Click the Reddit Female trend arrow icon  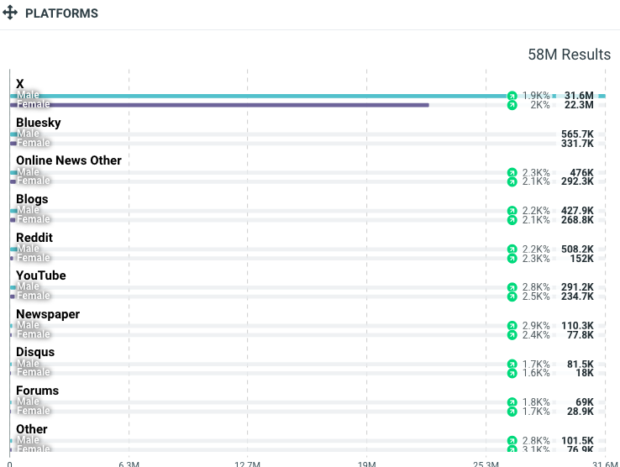click(x=512, y=259)
